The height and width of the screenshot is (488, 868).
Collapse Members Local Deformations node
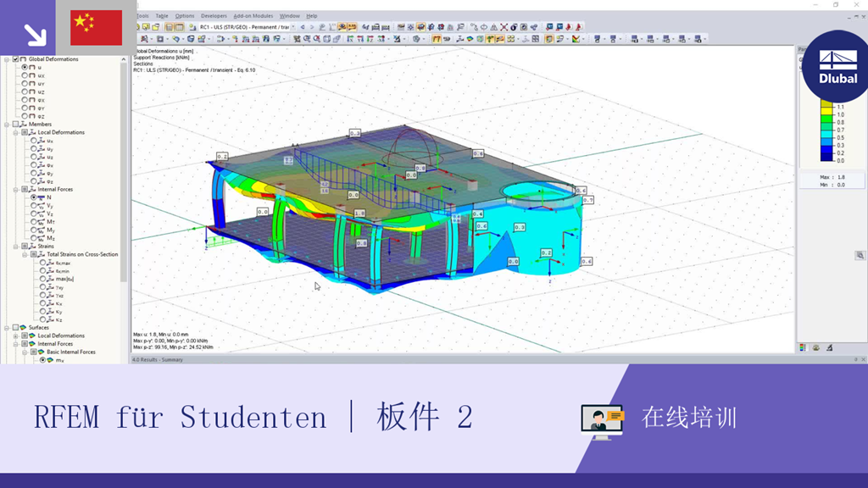16,133
